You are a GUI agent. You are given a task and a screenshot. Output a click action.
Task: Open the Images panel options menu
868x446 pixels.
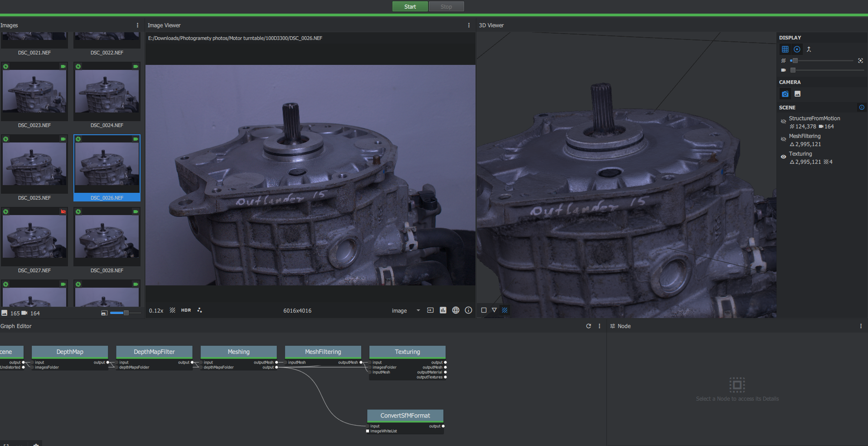pos(137,25)
